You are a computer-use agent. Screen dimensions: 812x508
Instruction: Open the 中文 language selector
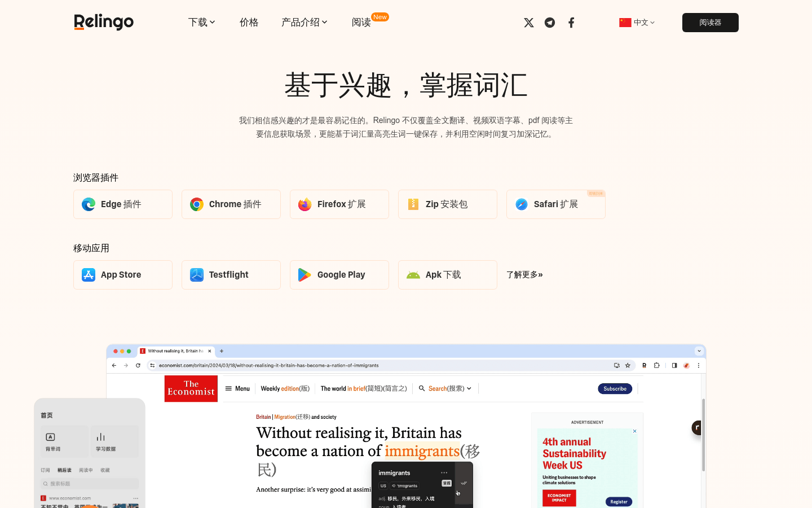637,23
